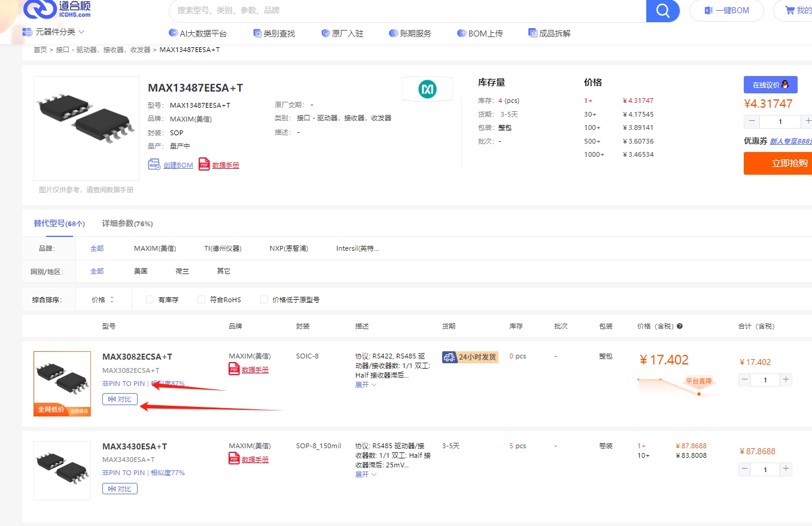
Task: Click MAX3430ESA+T PDF datasheet icon
Action: tap(234, 459)
